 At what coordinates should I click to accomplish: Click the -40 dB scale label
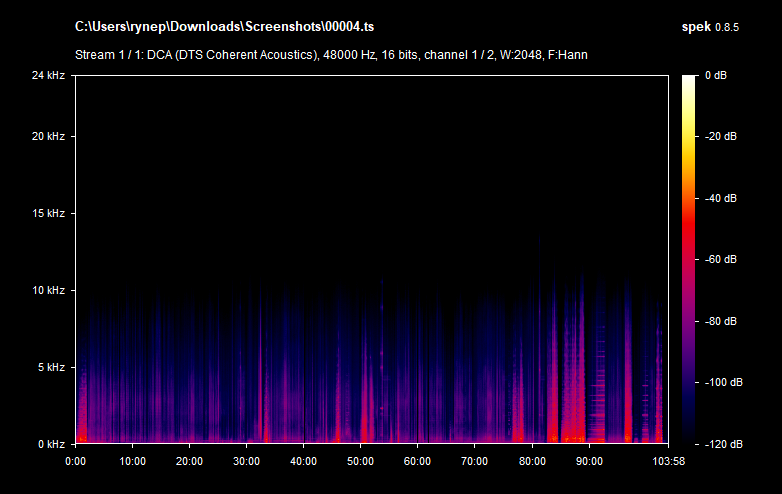click(x=720, y=198)
